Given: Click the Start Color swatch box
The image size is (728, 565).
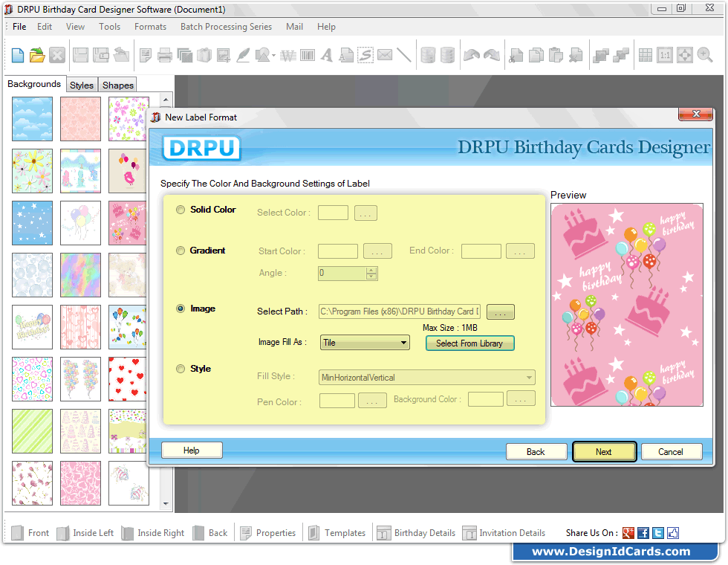Looking at the screenshot, I should click(337, 251).
